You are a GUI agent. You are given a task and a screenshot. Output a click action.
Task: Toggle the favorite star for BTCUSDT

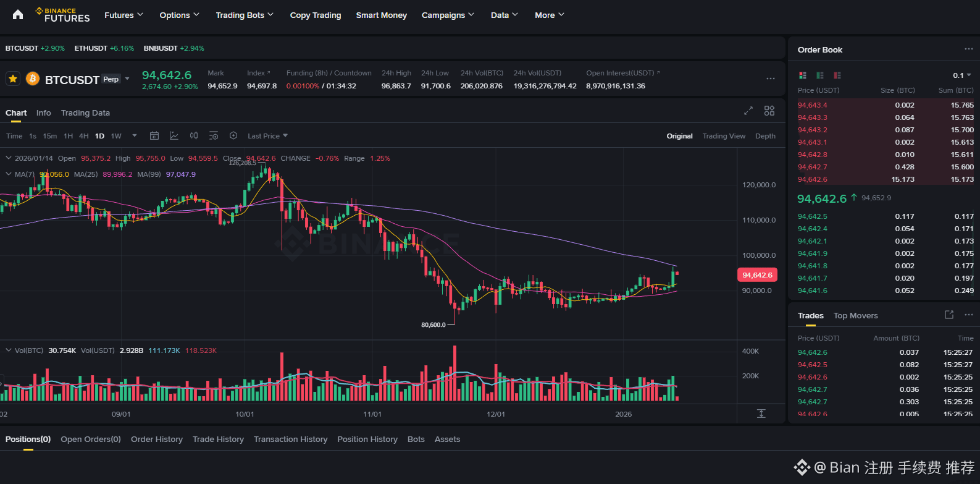pos(13,79)
